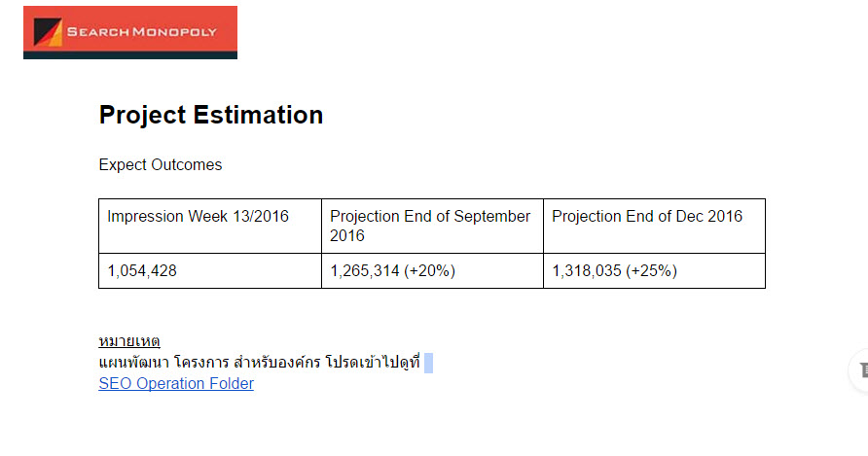Click the Project Estimation heading

pos(211,115)
